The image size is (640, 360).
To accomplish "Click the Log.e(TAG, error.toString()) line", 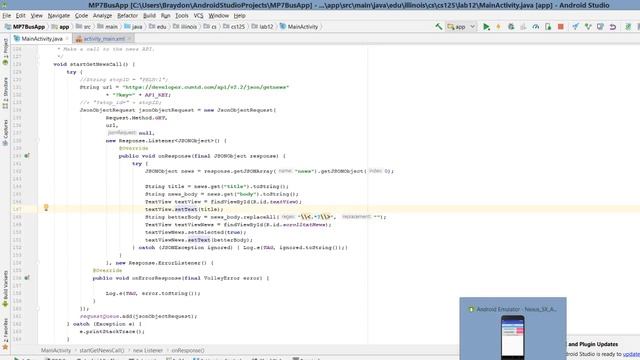I will pos(153,293).
